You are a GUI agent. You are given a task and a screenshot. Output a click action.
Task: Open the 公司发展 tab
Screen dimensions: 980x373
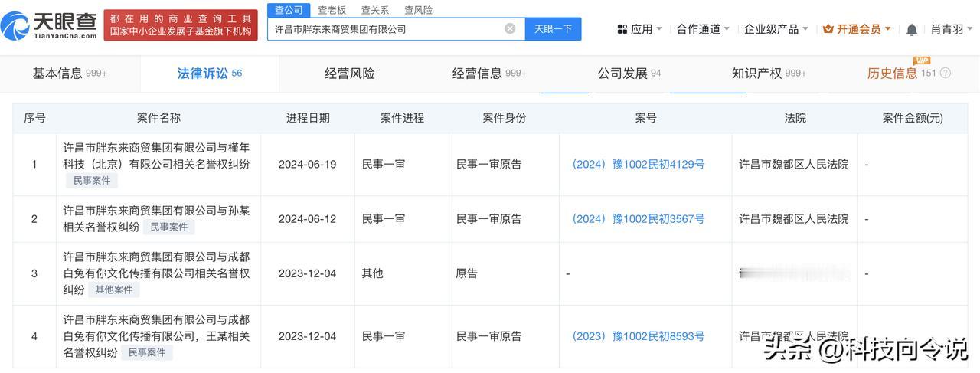(x=629, y=74)
